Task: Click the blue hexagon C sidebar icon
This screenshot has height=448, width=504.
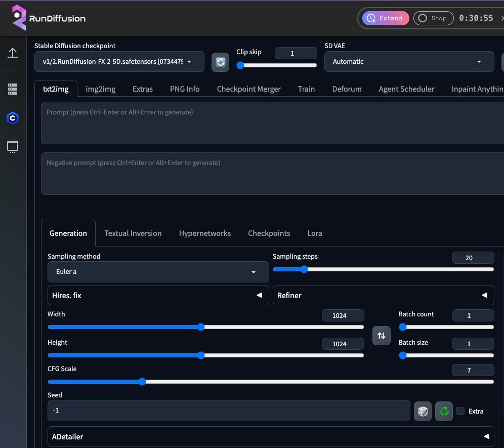Action: (13, 118)
